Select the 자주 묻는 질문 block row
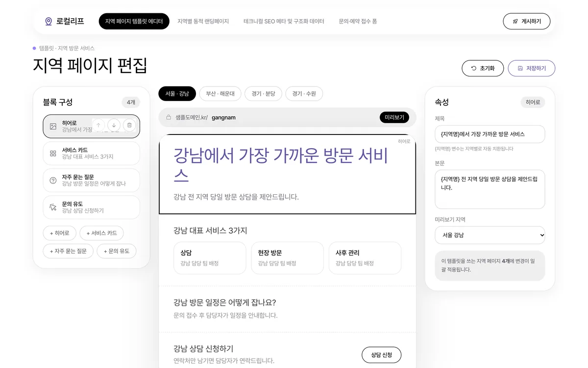Viewport: 588px width, 368px height. [91, 180]
